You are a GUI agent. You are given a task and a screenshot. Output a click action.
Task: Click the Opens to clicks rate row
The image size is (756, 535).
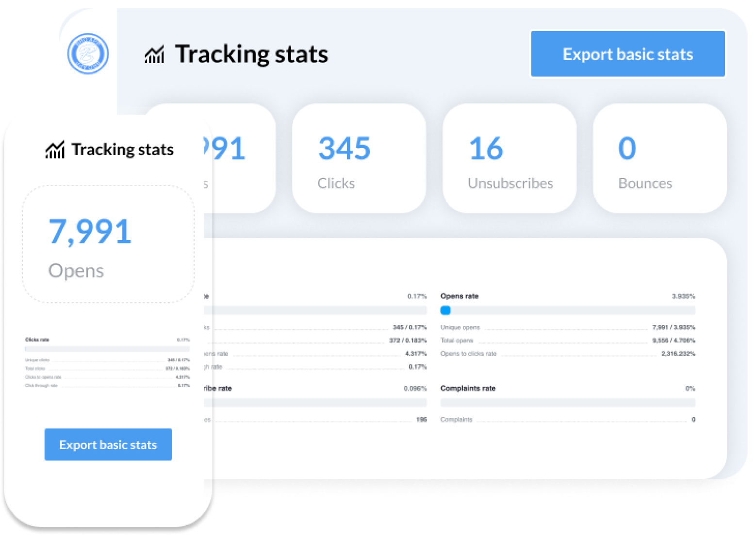tap(567, 354)
